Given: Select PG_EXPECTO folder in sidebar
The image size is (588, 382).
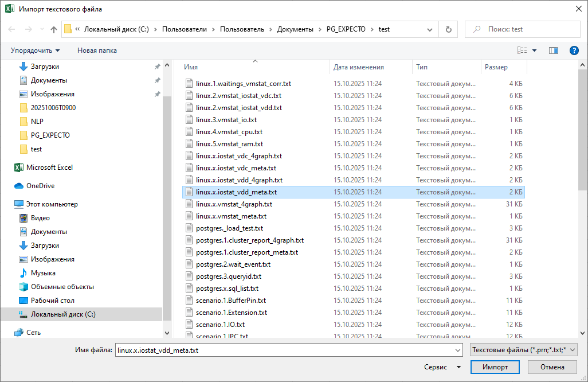Looking at the screenshot, I should (x=50, y=135).
